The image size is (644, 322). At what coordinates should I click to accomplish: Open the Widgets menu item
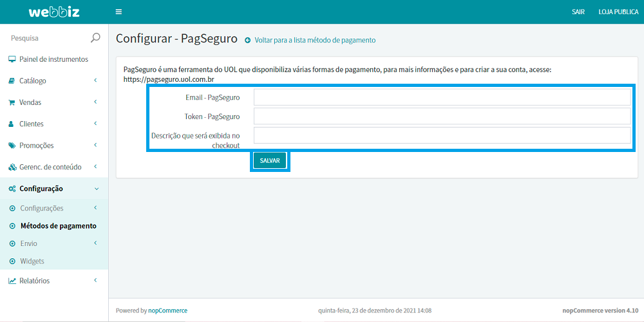click(32, 261)
